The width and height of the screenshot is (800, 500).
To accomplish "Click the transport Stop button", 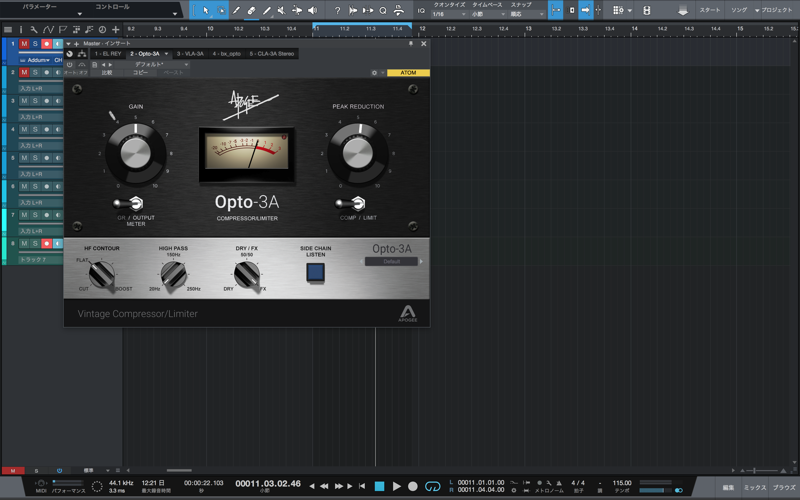I will tap(379, 486).
